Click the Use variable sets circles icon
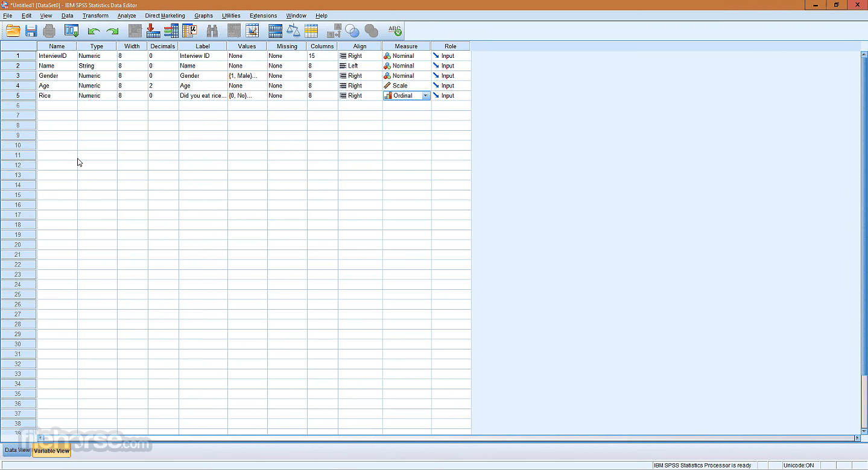The width and height of the screenshot is (868, 470). [352, 31]
